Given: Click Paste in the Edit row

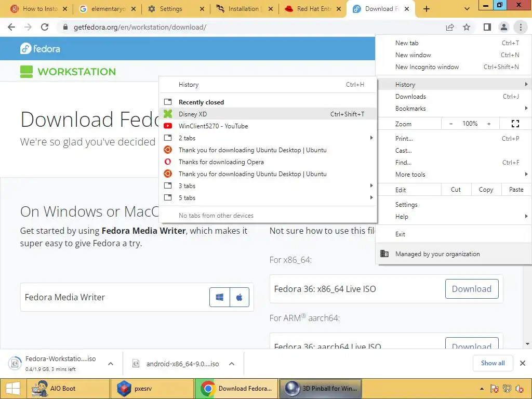Looking at the screenshot, I should pyautogui.click(x=516, y=190).
